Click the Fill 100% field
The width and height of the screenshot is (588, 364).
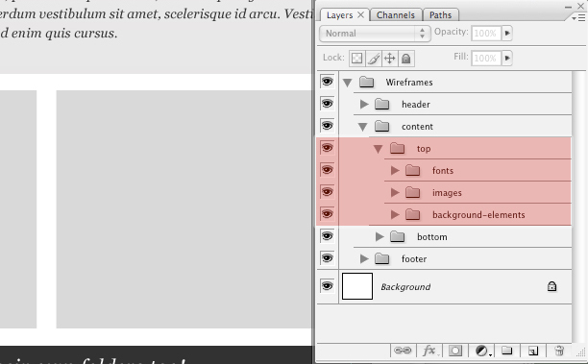point(486,58)
